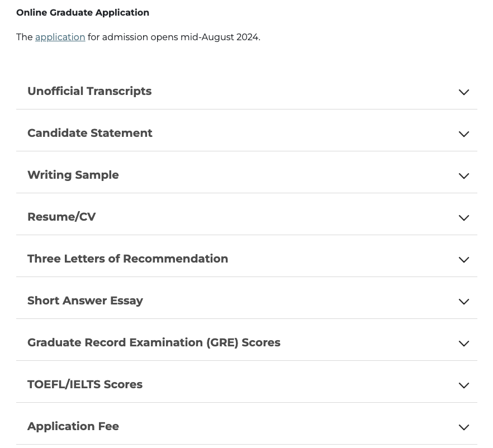Click the chevron beside Candidate Statement

pyautogui.click(x=464, y=134)
